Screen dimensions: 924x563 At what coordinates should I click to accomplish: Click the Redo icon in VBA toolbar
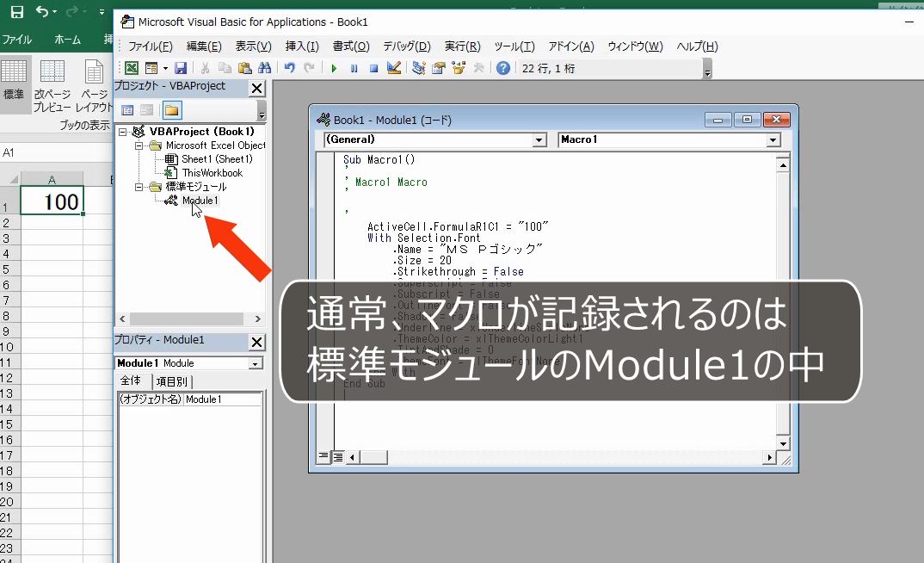[309, 68]
